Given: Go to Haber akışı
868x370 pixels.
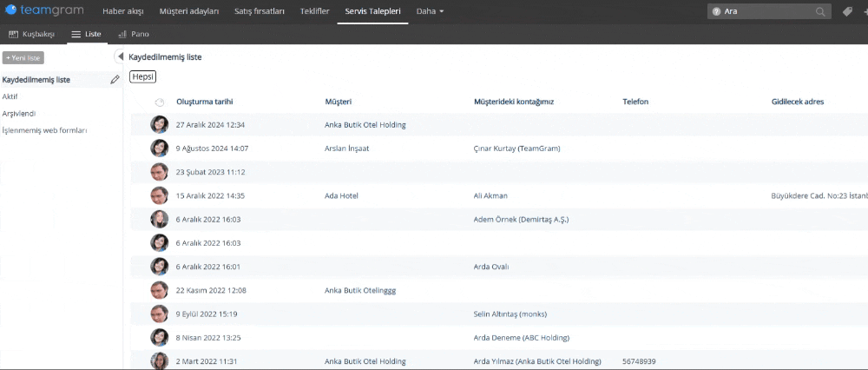Looking at the screenshot, I should tap(123, 11).
